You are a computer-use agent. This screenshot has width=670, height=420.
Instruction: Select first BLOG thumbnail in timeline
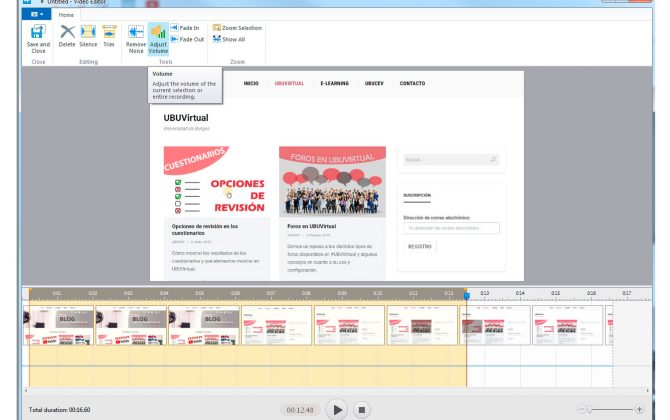58,325
